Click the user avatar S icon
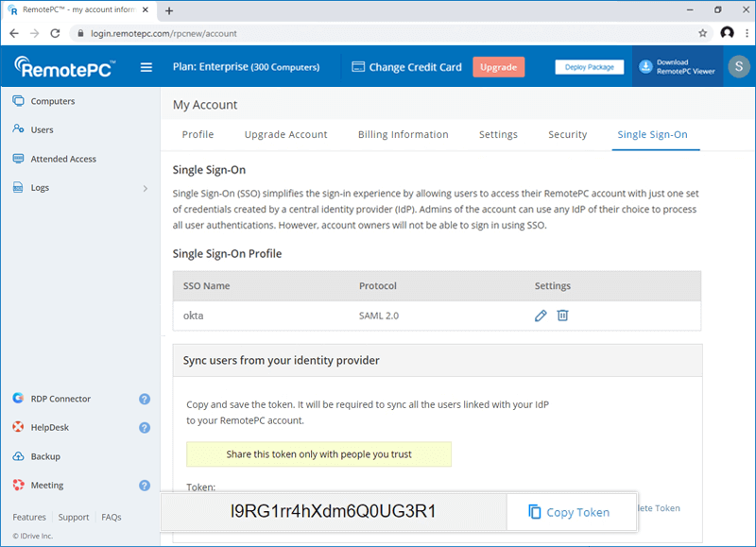This screenshot has height=547, width=756. click(737, 67)
